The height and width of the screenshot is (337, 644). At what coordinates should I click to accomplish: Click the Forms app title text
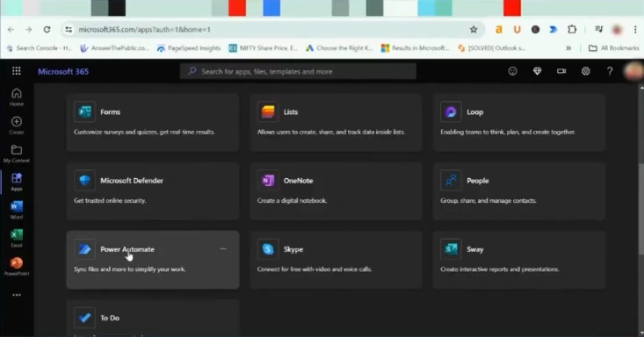pos(110,111)
